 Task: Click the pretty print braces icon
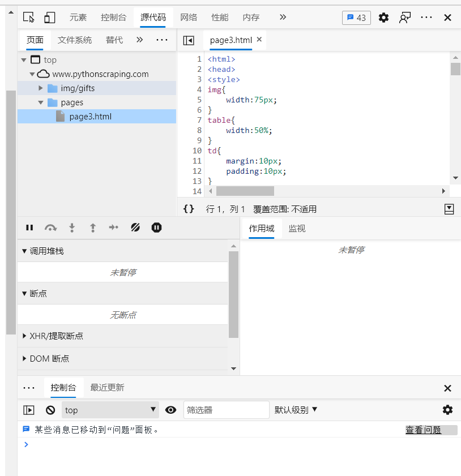tap(189, 209)
